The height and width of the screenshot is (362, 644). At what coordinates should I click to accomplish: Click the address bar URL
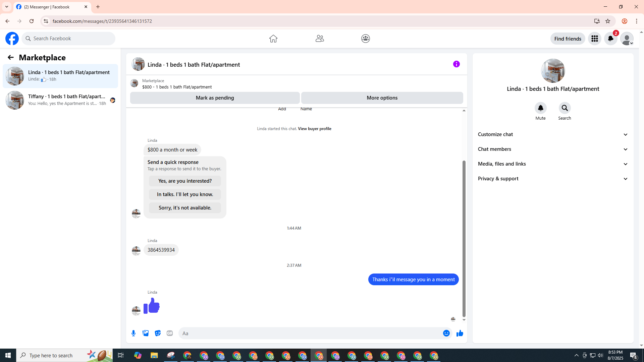point(102,21)
